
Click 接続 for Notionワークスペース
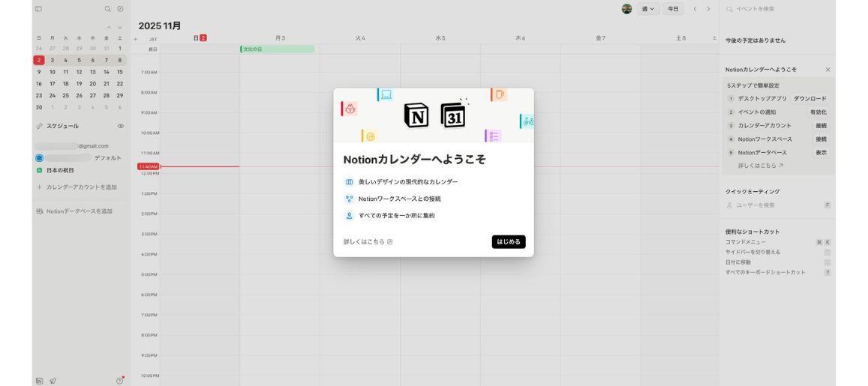point(821,139)
